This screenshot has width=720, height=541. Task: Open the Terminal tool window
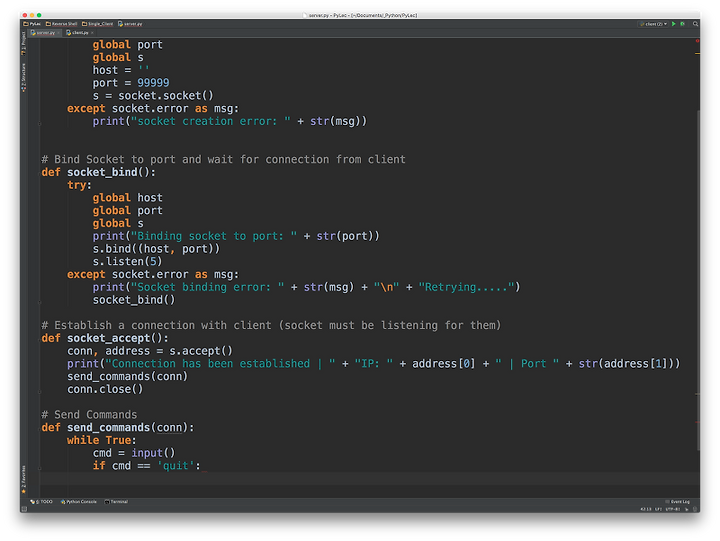tap(116, 502)
